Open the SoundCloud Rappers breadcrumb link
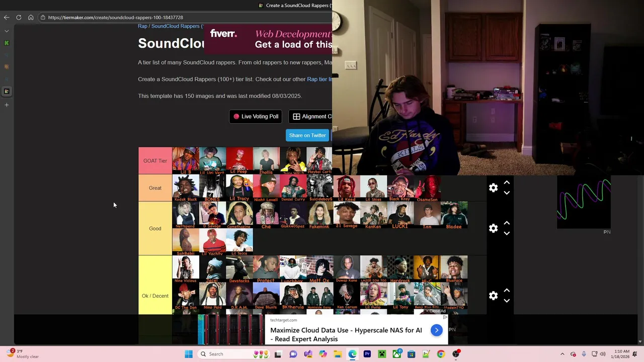The height and width of the screenshot is (362, 644). (177, 26)
